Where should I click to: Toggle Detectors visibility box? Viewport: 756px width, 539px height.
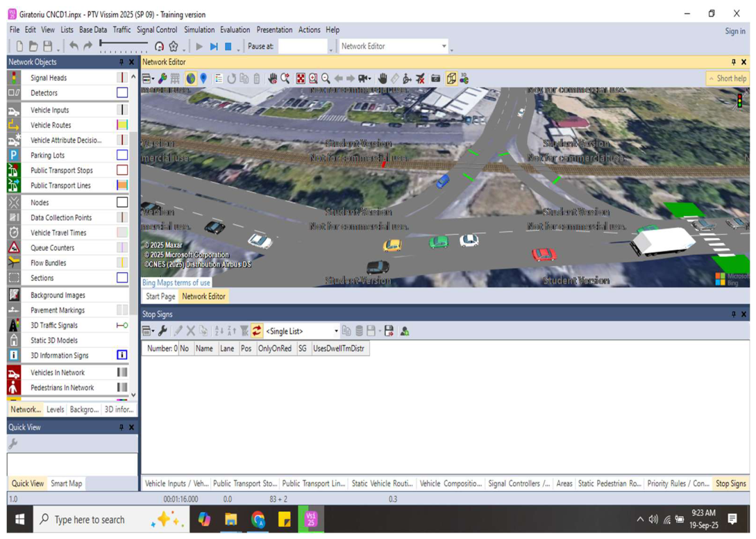(122, 92)
